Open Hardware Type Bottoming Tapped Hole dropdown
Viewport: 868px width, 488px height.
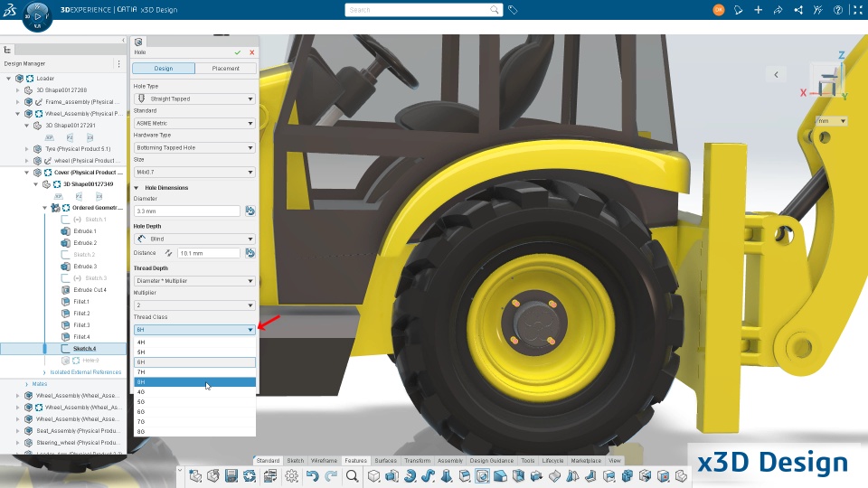click(x=194, y=147)
